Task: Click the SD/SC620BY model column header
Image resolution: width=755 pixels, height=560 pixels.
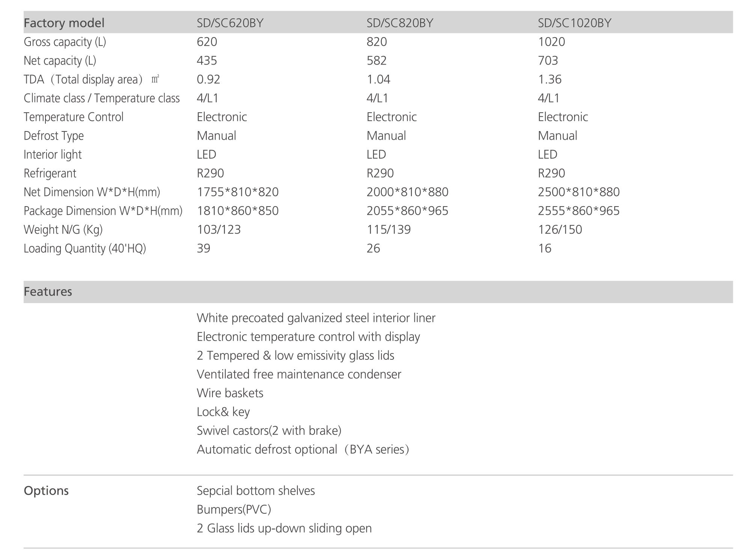Action: pos(230,23)
